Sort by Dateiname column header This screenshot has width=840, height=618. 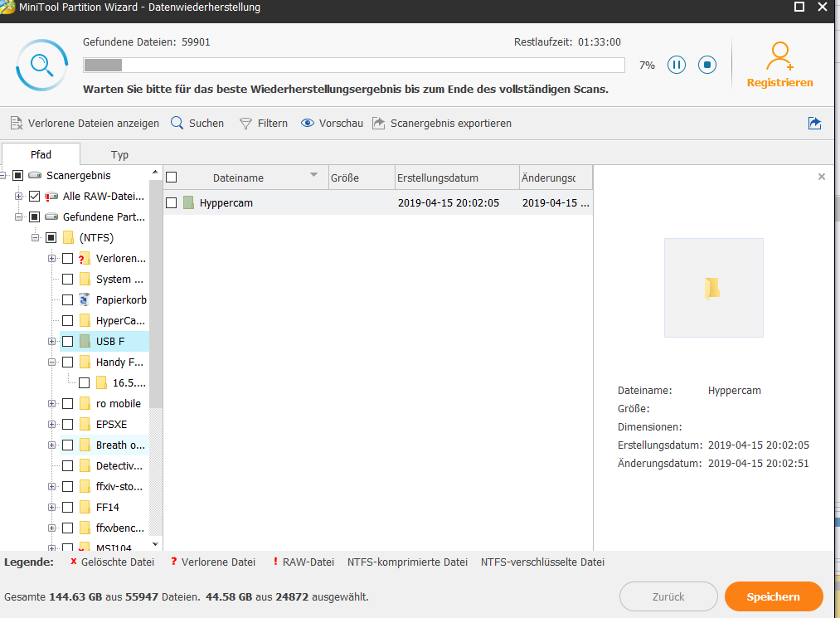(x=246, y=178)
